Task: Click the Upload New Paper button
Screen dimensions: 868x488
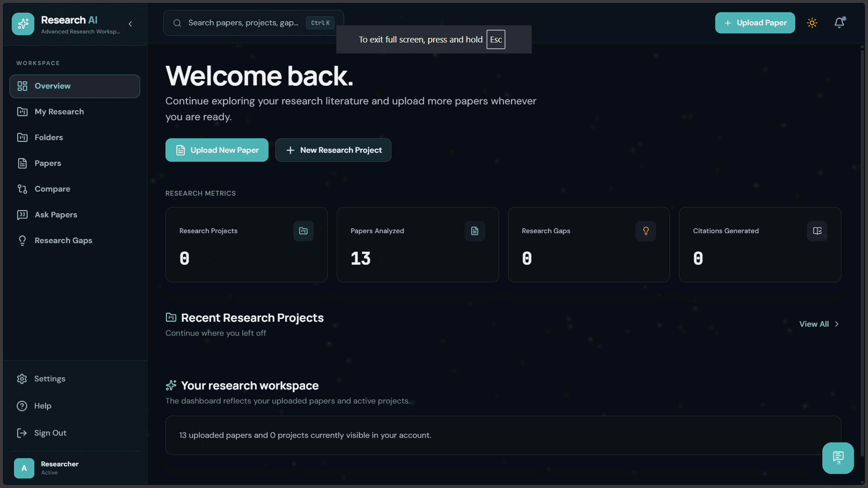Action: click(217, 150)
